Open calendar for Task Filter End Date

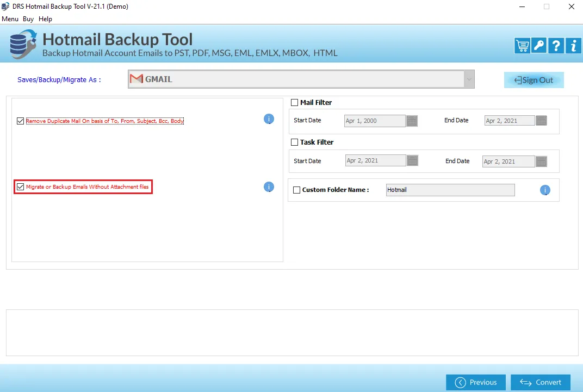click(541, 161)
